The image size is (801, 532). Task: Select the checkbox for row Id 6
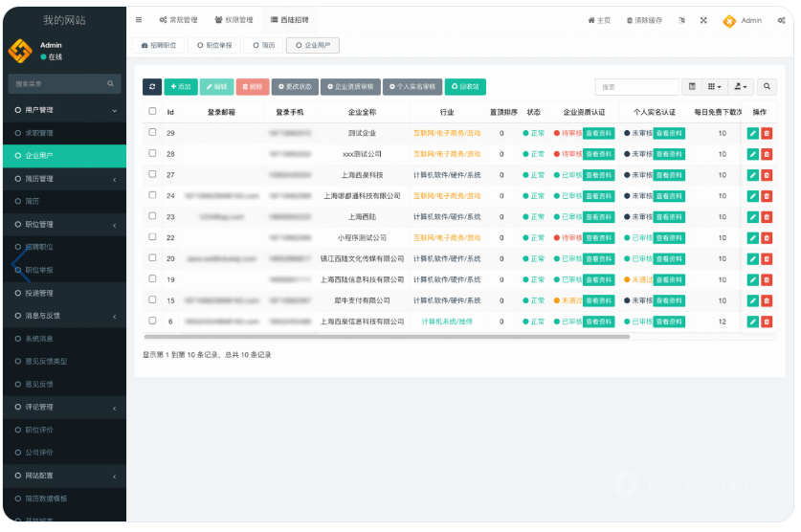[x=152, y=321]
